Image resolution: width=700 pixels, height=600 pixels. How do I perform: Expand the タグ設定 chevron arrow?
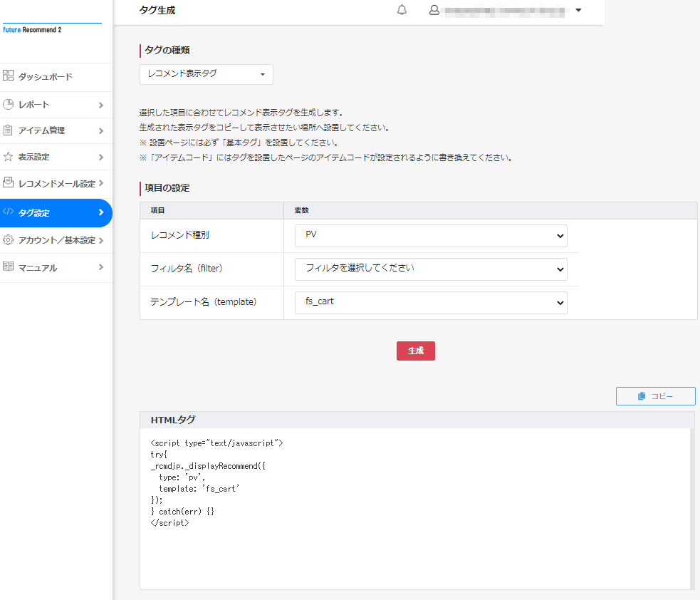[x=101, y=212]
